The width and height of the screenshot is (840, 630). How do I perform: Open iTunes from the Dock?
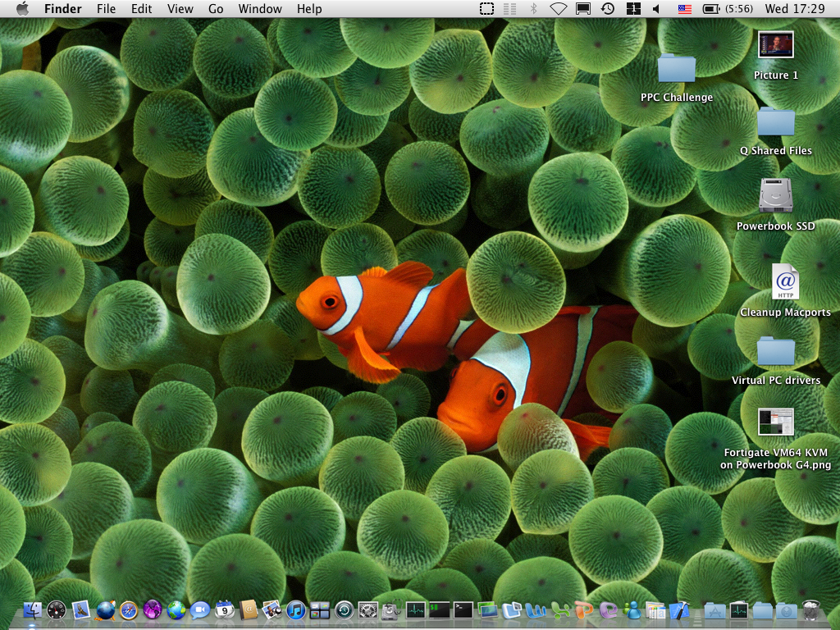pyautogui.click(x=295, y=610)
